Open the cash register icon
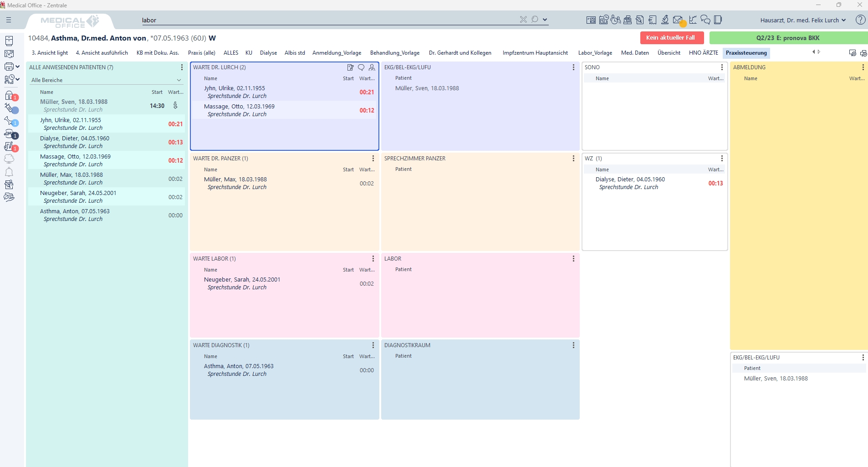 [x=628, y=20]
